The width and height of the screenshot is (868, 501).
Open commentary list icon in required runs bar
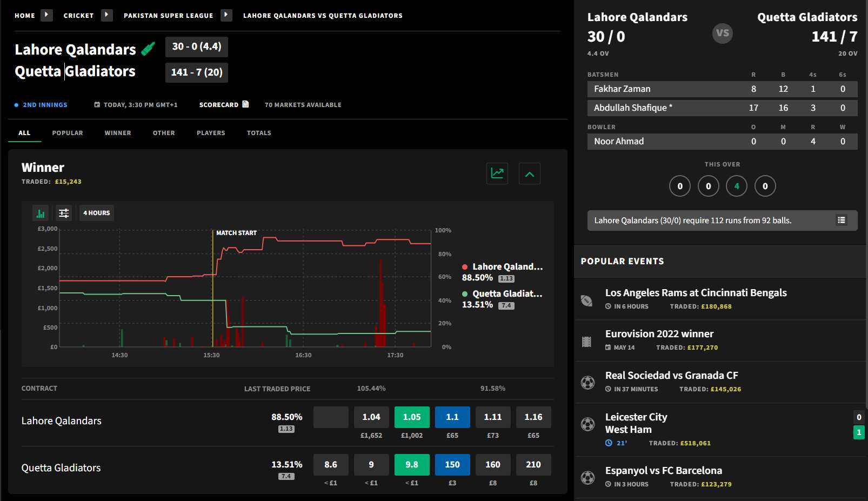pyautogui.click(x=842, y=220)
